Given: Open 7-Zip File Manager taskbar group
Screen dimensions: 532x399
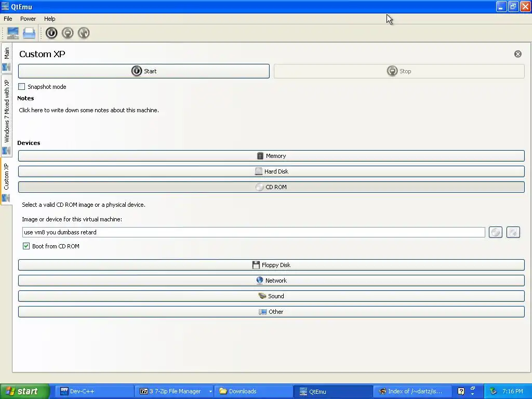Looking at the screenshot, I should [175, 391].
